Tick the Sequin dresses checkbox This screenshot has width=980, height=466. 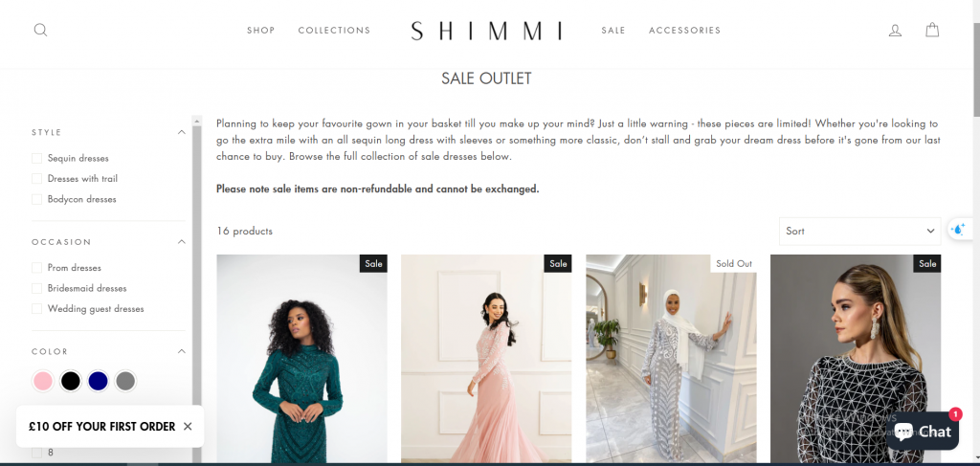coord(37,158)
